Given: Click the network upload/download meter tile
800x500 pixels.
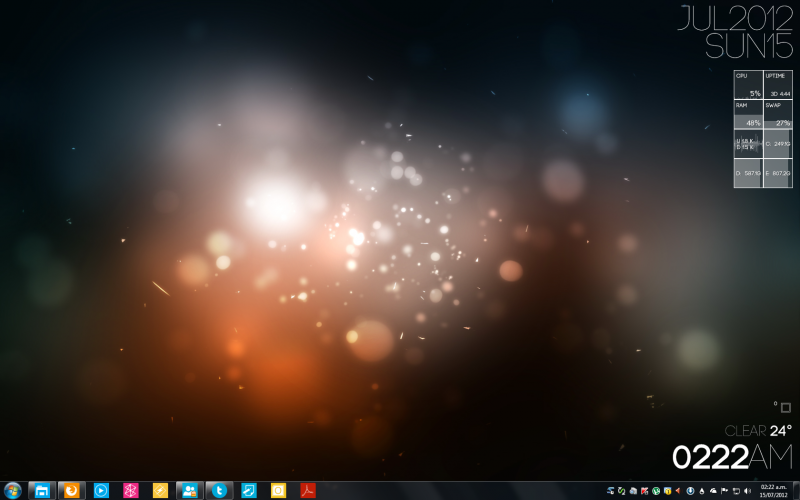Looking at the screenshot, I should 748,144.
